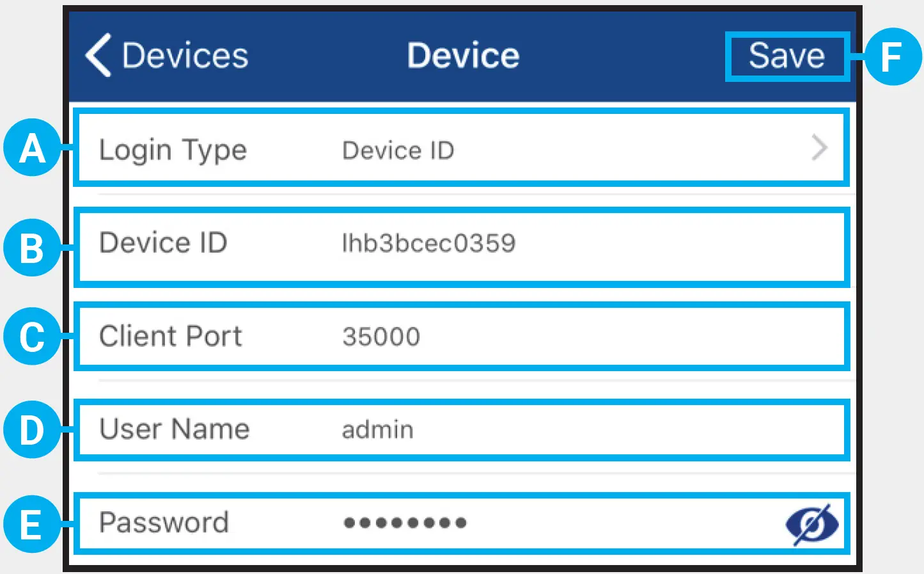Select the Login Type value Device ID
Image resolution: width=924 pixels, height=574 pixels.
(398, 151)
